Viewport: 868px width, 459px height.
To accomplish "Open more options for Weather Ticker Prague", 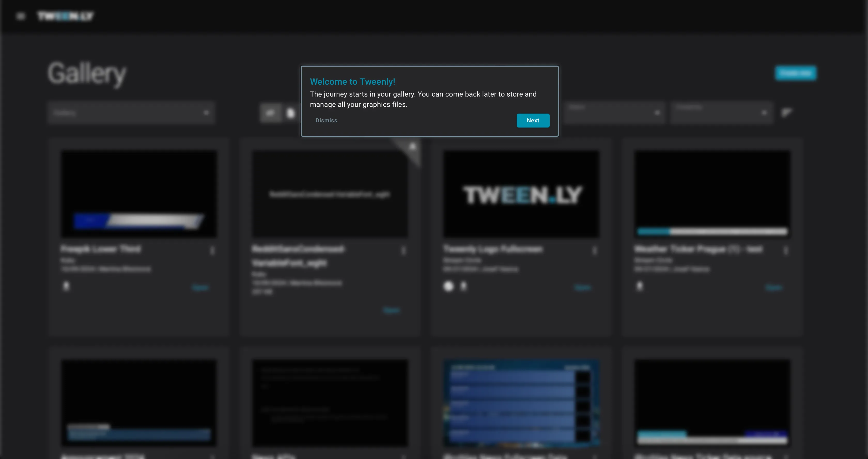I will [x=786, y=251].
